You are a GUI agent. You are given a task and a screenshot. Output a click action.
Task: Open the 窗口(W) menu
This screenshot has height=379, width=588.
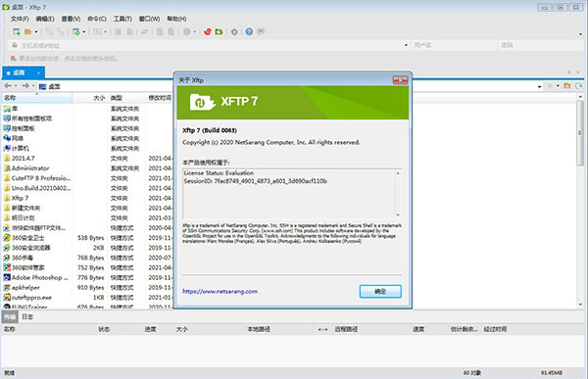pyautogui.click(x=149, y=19)
